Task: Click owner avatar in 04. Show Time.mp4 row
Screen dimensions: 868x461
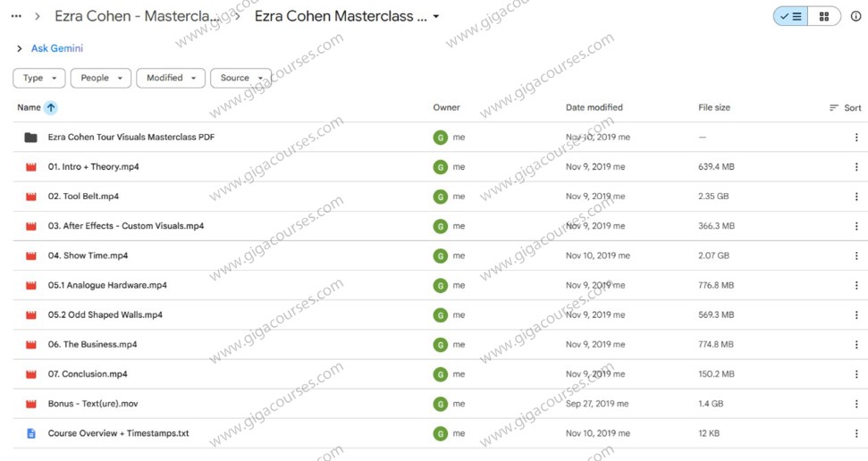Action: 440,256
